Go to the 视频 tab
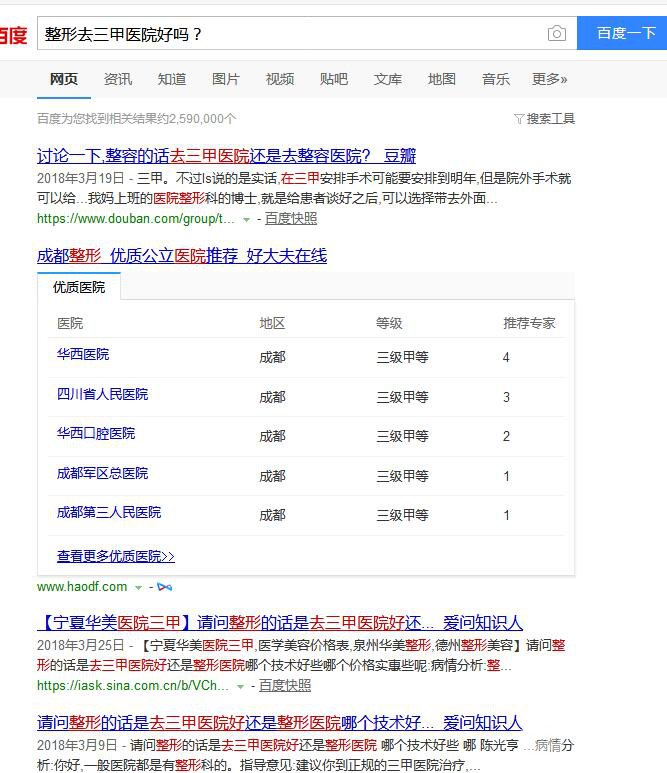This screenshot has width=667, height=773. 280,79
